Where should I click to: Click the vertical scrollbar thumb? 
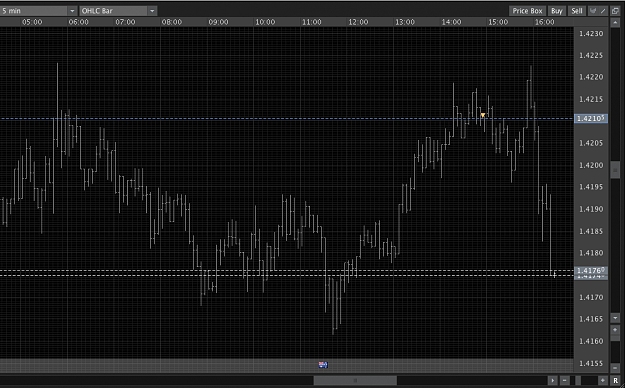(615, 170)
